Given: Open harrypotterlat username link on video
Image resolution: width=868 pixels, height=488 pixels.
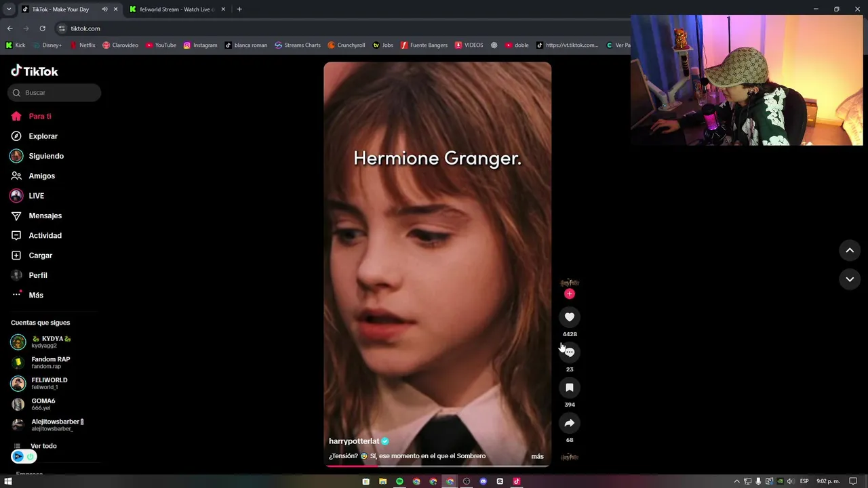Looking at the screenshot, I should tap(354, 441).
